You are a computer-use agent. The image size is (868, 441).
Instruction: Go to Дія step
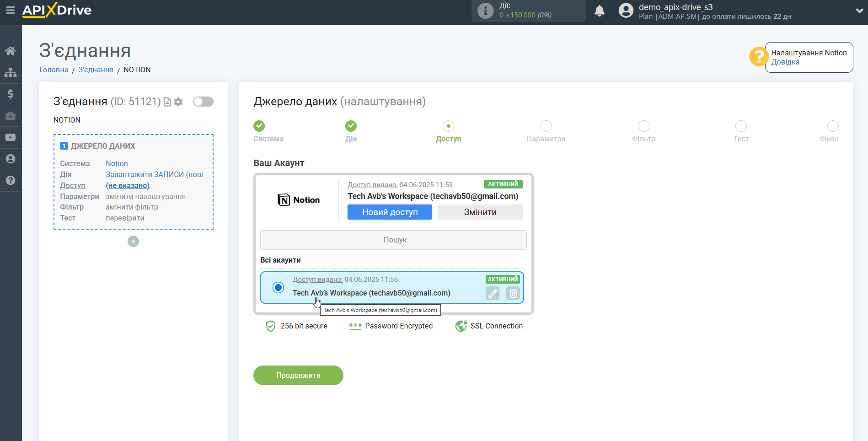pyautogui.click(x=351, y=126)
